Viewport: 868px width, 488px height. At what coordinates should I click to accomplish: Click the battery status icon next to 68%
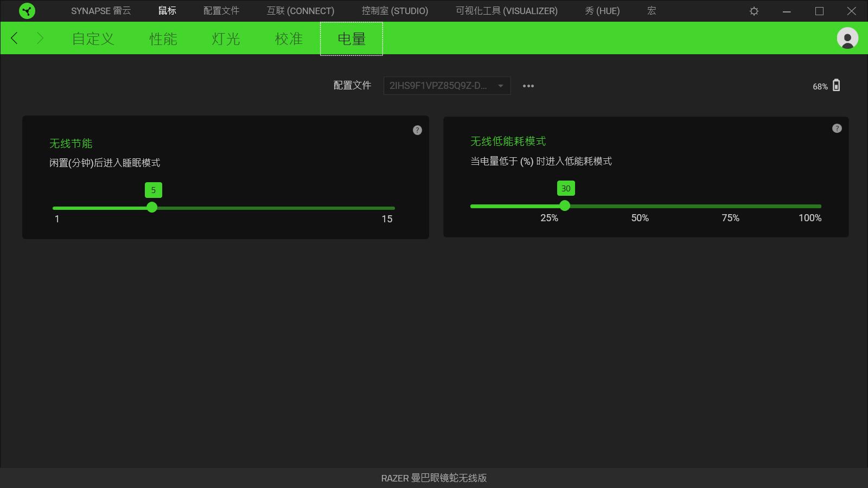837,85
